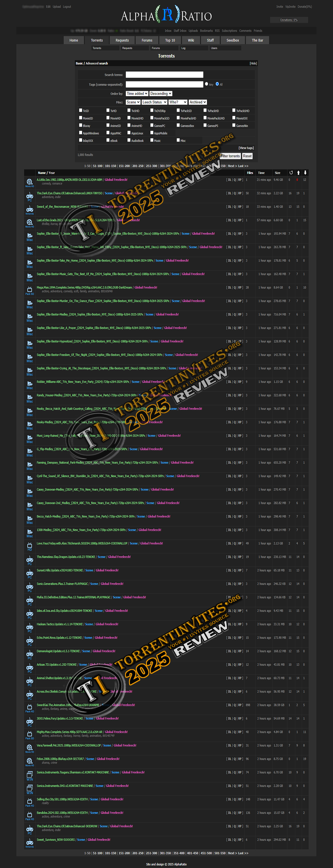Click Nintendo icon beside Sword_of_the_Necromancer
The width and height of the screenshot is (333, 868).
(x=30, y=209)
